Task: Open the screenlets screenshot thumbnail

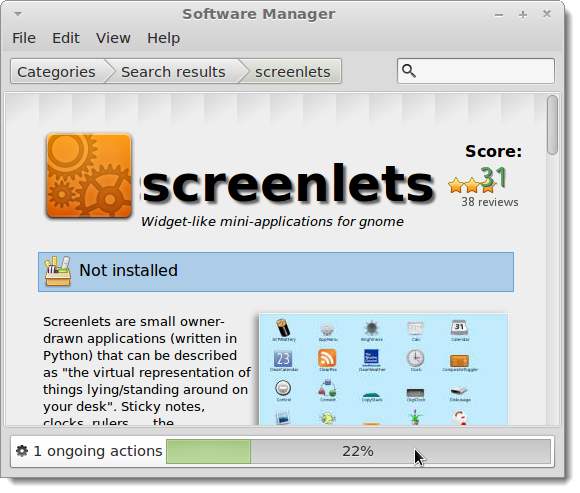Action: 384,369
